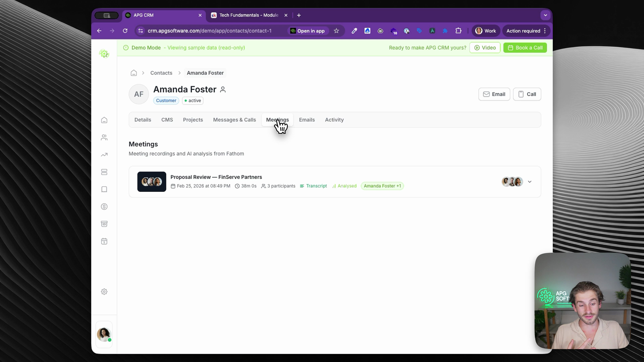Viewport: 644px width, 362px height.
Task: Switch to the Emails tab
Action: pos(307,120)
